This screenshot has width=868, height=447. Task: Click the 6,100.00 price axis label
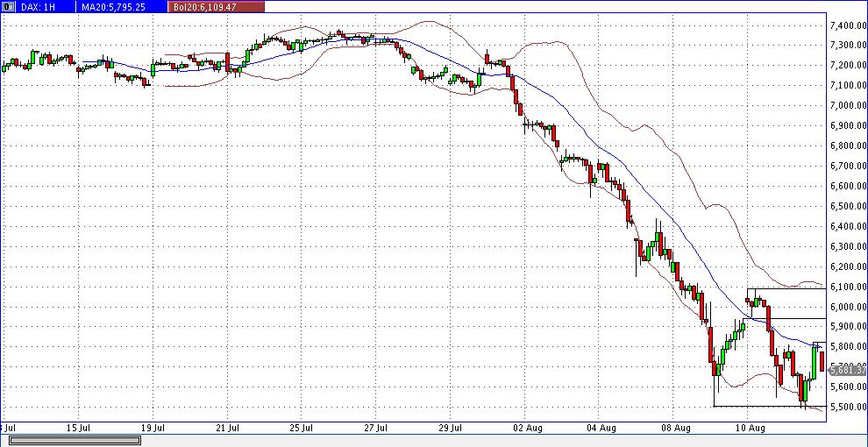click(x=848, y=287)
